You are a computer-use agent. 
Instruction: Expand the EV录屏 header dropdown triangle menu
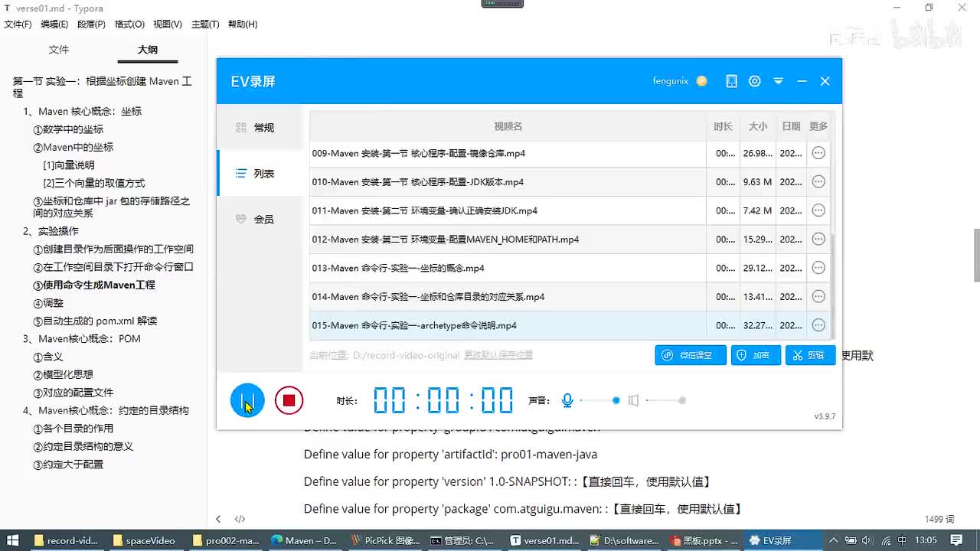pos(779,81)
